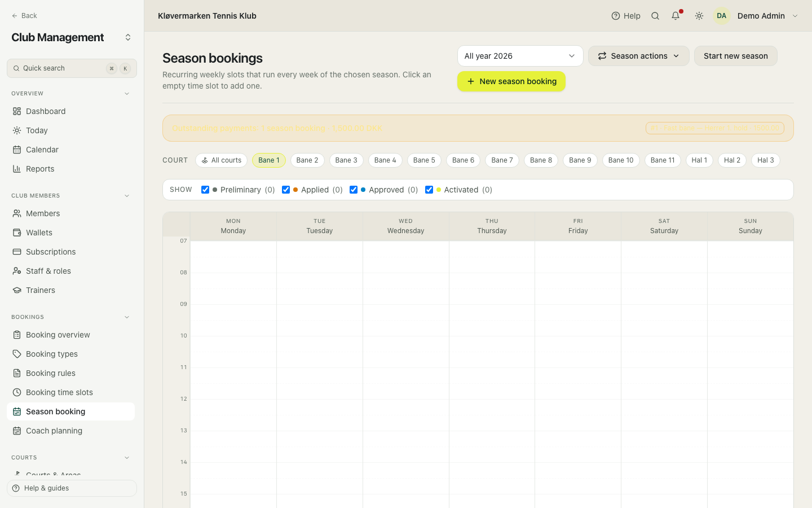The image size is (812, 508).
Task: Open the Trainers page
Action: (71, 290)
